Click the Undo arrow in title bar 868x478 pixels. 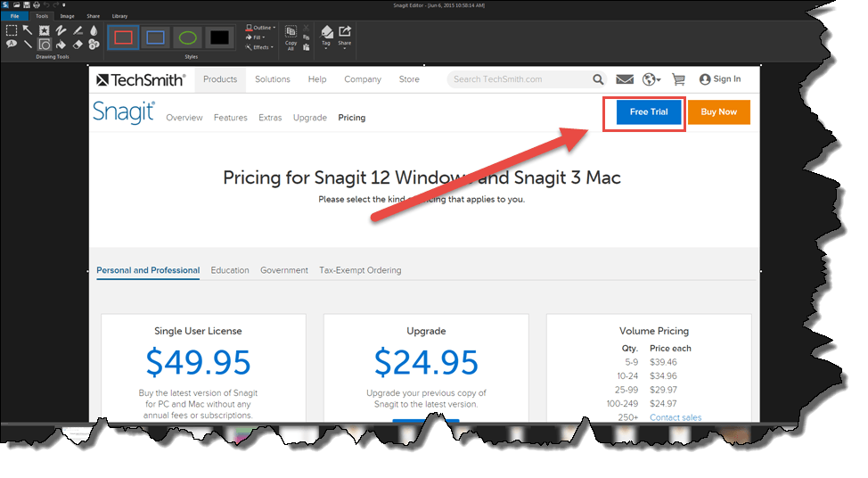46,5
